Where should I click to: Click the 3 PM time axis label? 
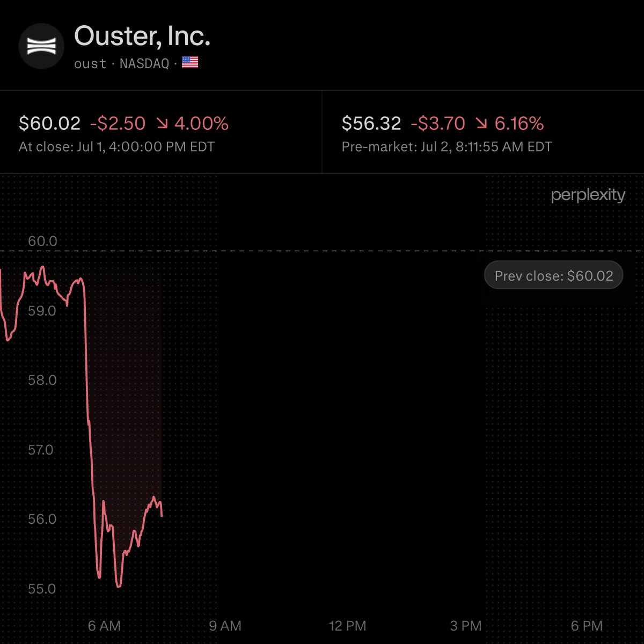(x=466, y=626)
